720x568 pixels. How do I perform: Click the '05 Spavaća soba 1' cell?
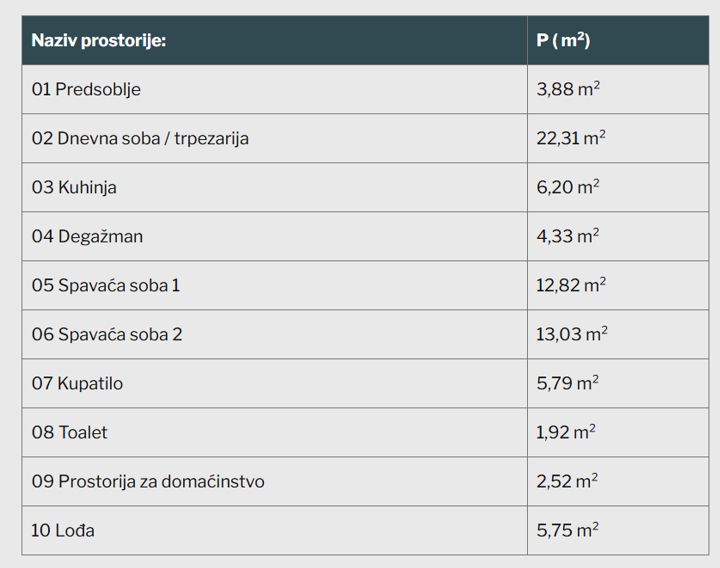tap(275, 286)
